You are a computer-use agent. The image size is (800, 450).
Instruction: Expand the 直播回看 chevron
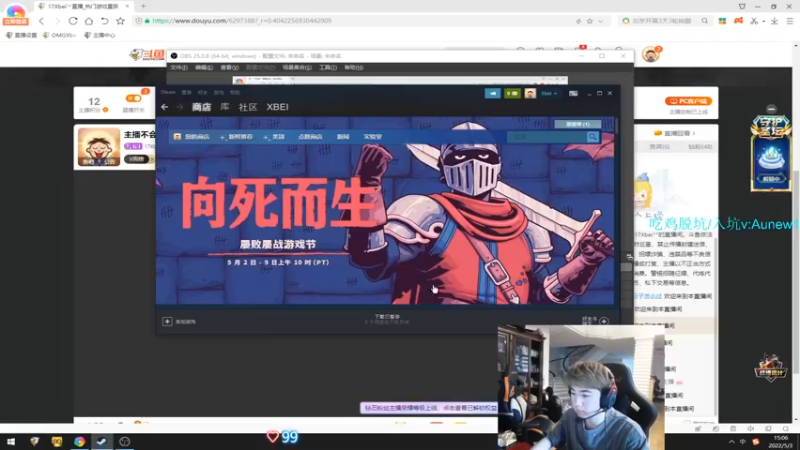point(694,133)
